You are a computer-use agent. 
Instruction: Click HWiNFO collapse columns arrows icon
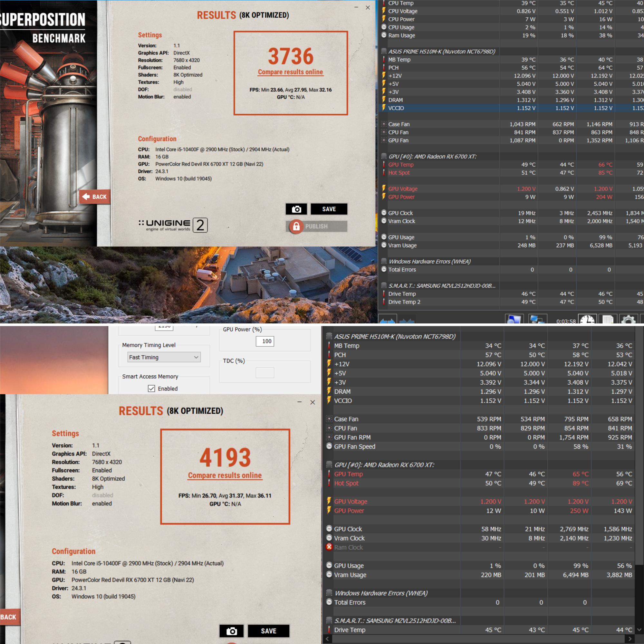tap(407, 320)
